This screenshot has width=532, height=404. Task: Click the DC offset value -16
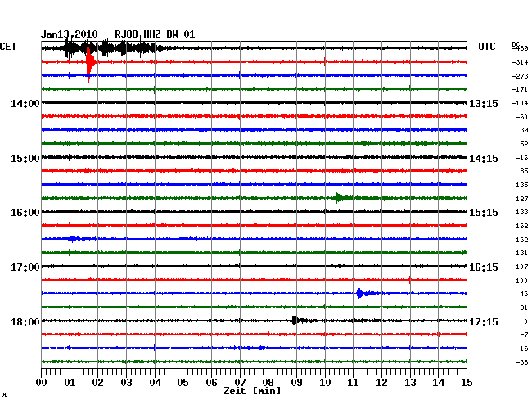coord(522,158)
